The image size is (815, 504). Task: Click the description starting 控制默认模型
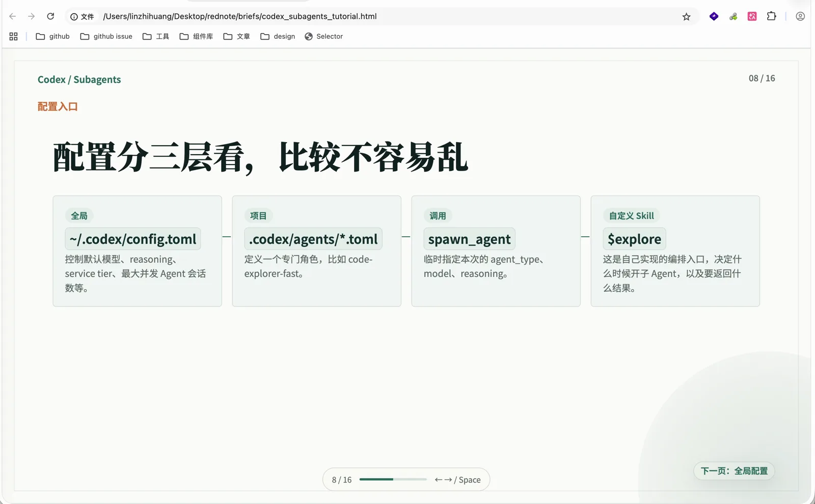pyautogui.click(x=135, y=274)
